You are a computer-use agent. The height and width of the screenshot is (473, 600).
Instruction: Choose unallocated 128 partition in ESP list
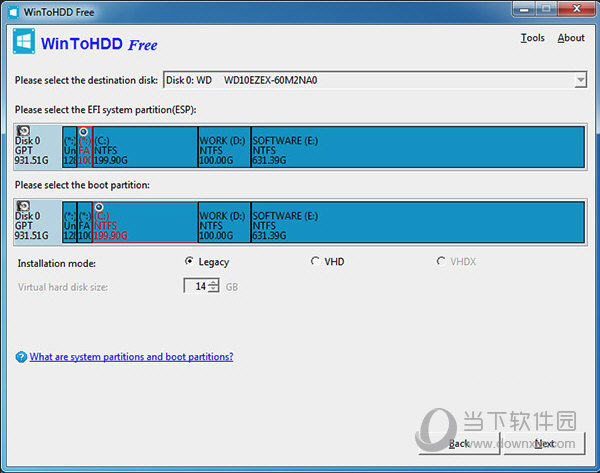tap(70, 147)
